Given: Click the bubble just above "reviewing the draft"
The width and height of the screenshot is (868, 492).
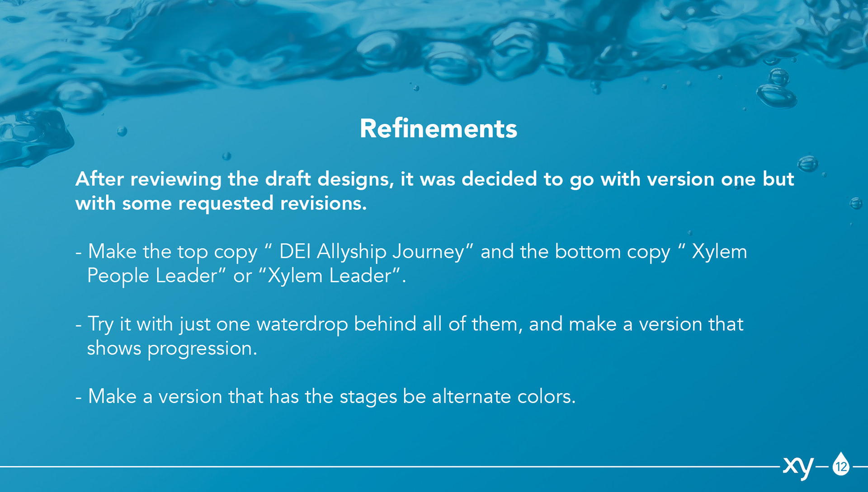Looking at the screenshot, I should pyautogui.click(x=226, y=156).
